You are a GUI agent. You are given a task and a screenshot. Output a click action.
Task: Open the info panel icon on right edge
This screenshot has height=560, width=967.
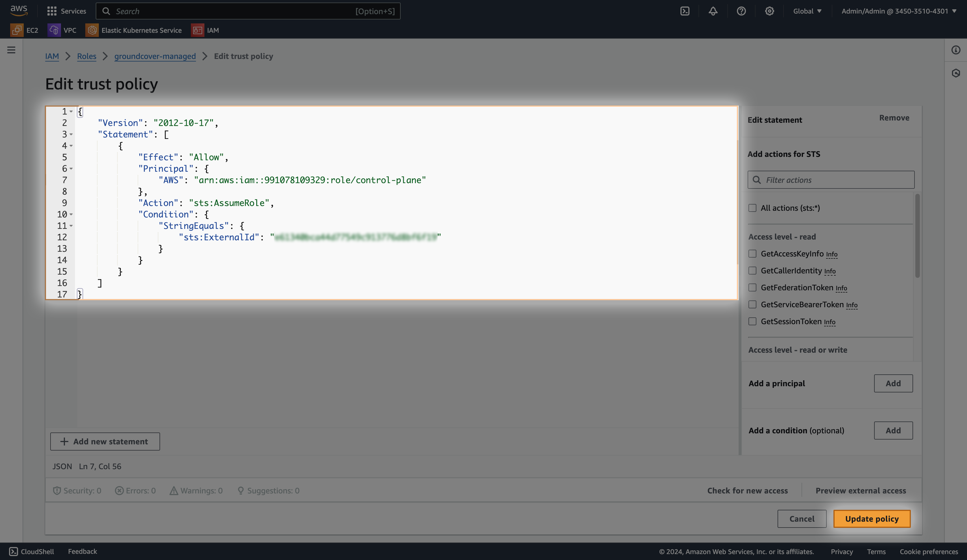pos(956,50)
